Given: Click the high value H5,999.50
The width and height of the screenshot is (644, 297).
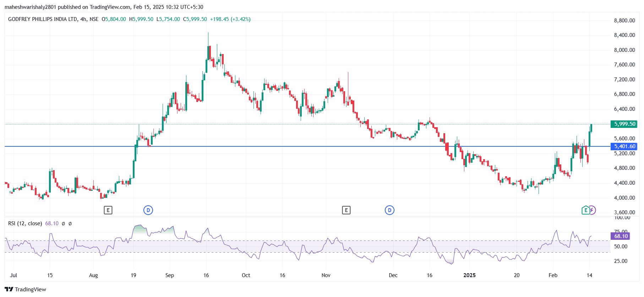Looking at the screenshot, I should point(141,19).
